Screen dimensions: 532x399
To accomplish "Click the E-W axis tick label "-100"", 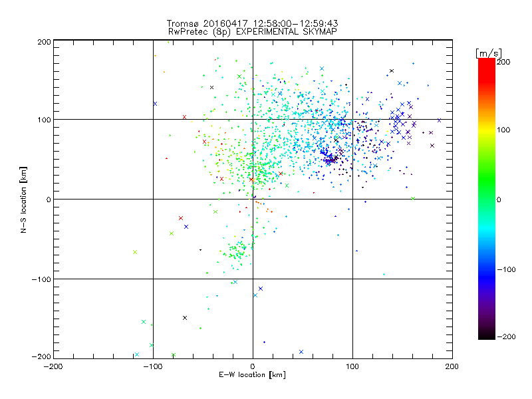I will (x=153, y=366).
